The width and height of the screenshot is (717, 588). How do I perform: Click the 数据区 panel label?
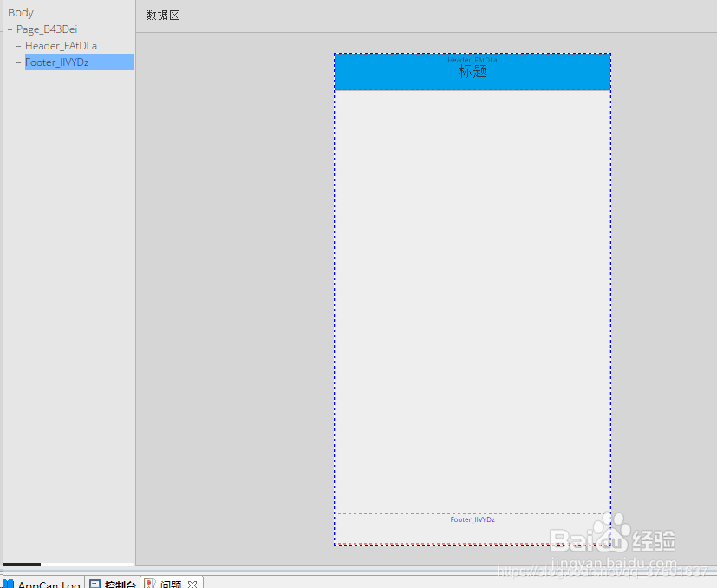(162, 15)
